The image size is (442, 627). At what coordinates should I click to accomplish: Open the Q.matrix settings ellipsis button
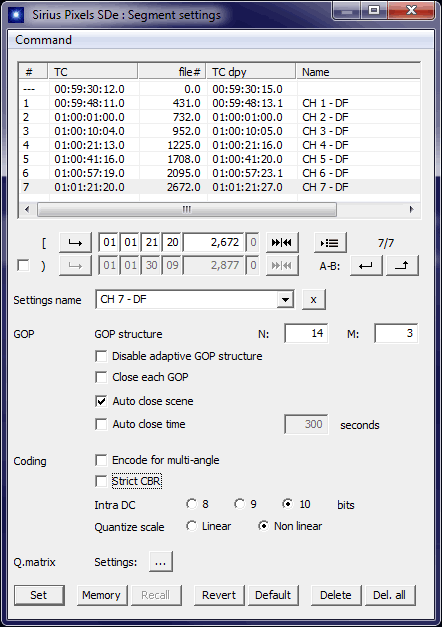pos(161,562)
